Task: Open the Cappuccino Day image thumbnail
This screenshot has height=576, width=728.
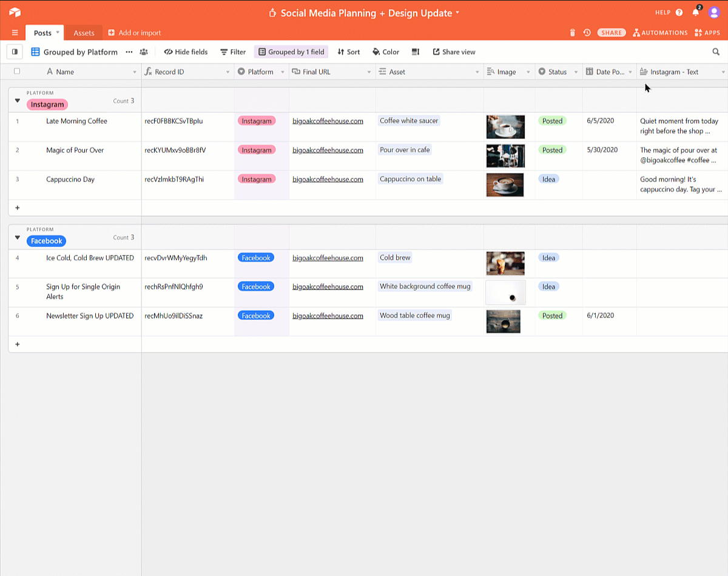Action: point(505,185)
